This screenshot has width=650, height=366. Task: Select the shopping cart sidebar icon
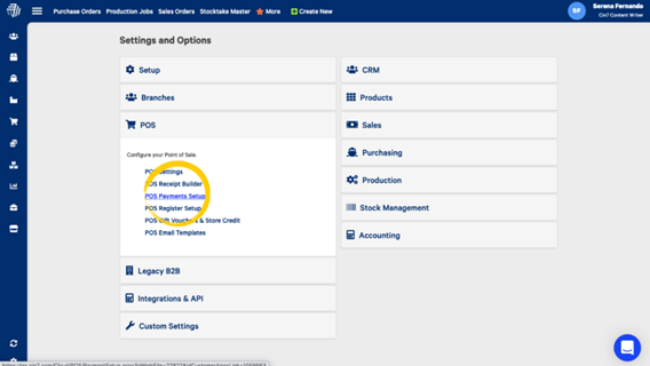(14, 121)
